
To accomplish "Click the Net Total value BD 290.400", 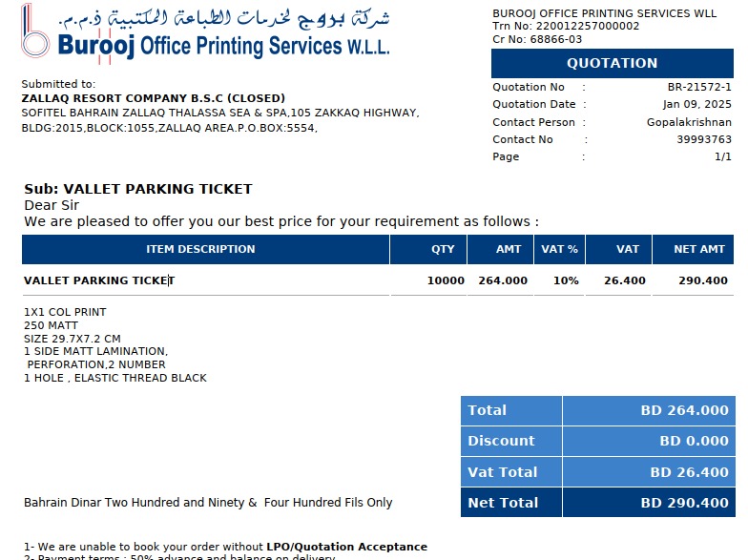I will [x=684, y=503].
